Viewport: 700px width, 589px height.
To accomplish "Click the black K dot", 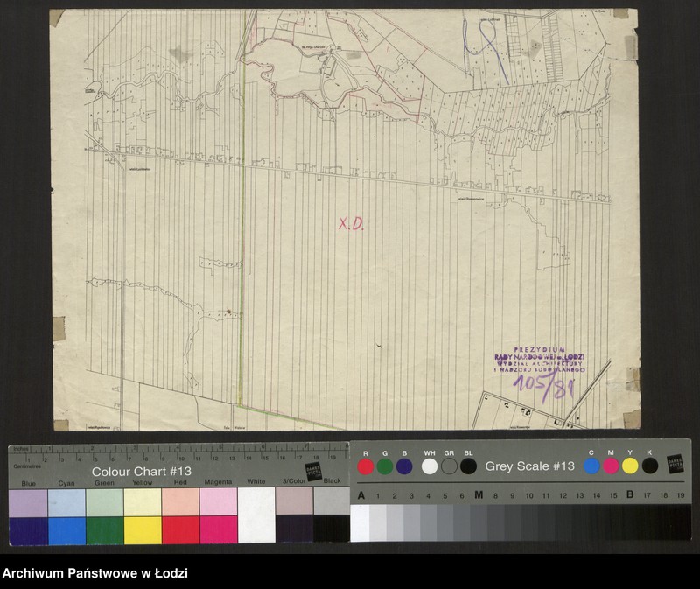I will pyautogui.click(x=649, y=466).
